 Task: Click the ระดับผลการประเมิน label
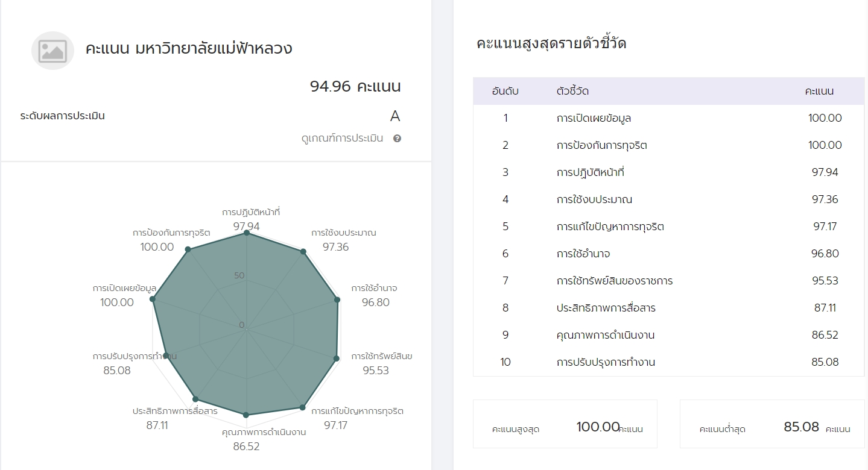click(x=62, y=116)
